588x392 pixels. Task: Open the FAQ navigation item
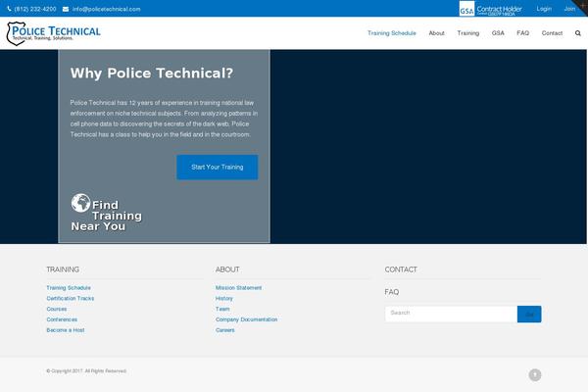point(522,33)
